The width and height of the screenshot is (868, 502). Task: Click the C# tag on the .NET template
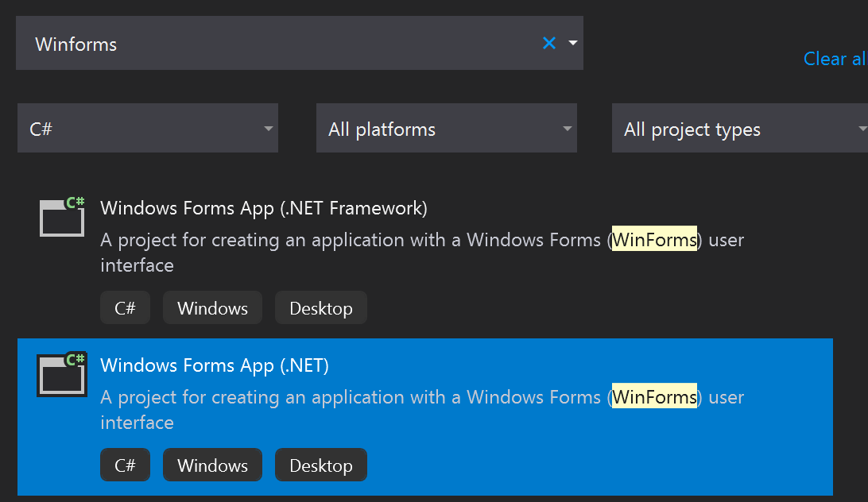pos(125,465)
